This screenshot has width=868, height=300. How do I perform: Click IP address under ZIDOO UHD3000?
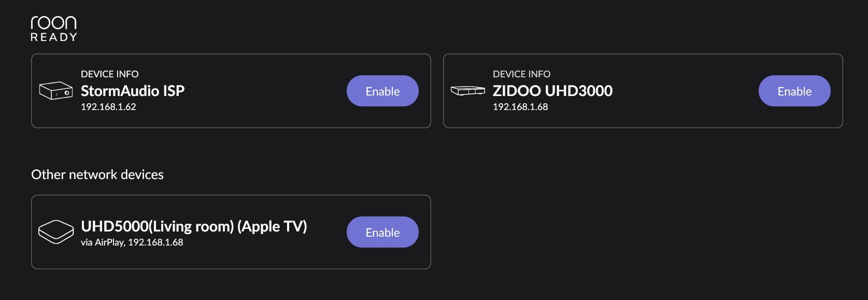point(520,107)
